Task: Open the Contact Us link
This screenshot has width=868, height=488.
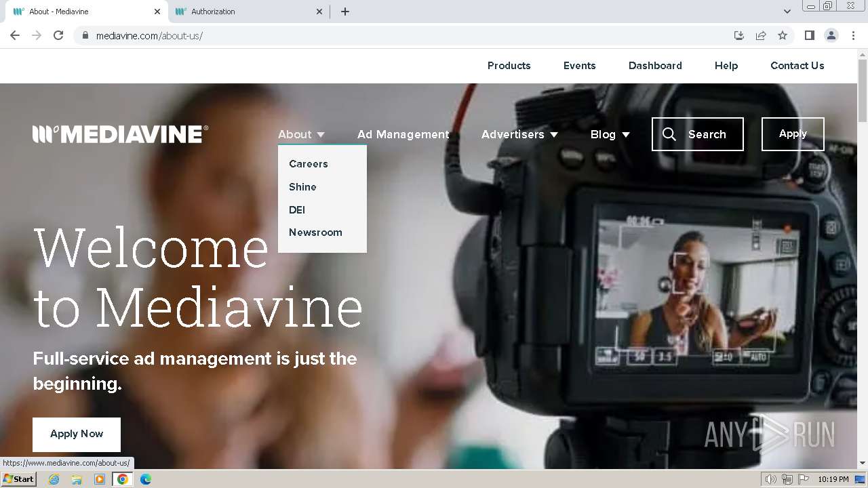Action: click(797, 66)
